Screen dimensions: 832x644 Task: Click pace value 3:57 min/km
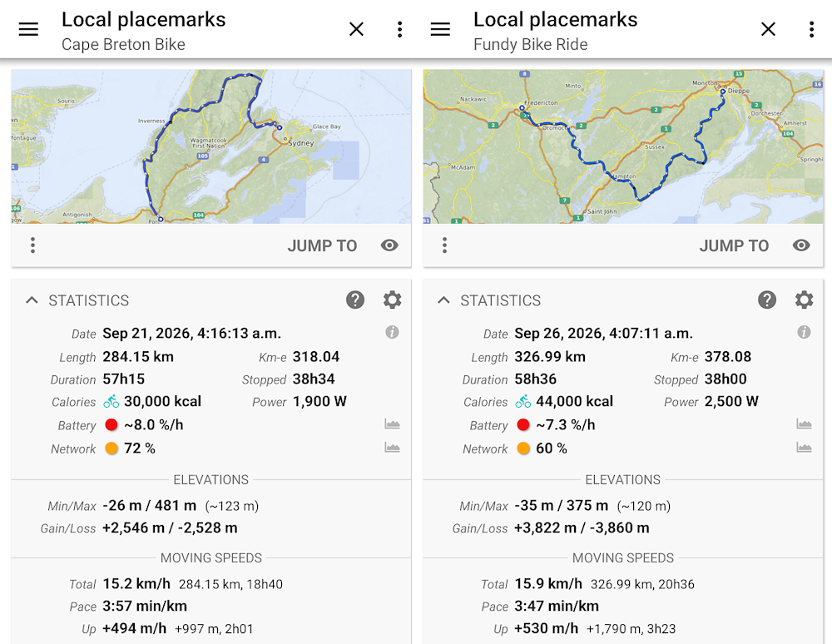(x=145, y=606)
